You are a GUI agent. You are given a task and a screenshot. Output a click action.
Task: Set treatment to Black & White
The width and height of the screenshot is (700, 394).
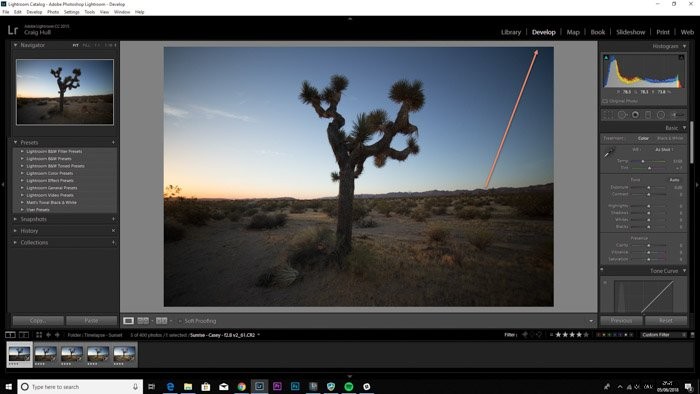click(x=670, y=138)
